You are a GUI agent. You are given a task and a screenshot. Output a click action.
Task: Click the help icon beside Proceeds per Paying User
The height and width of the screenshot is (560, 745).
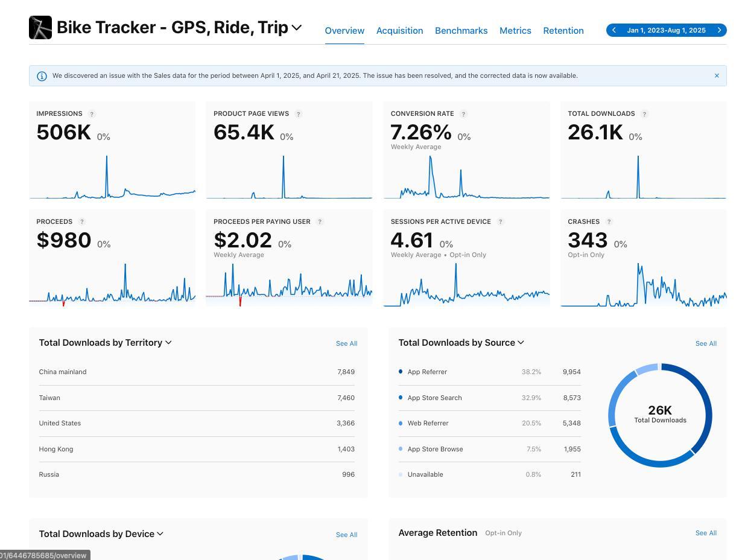[319, 221]
